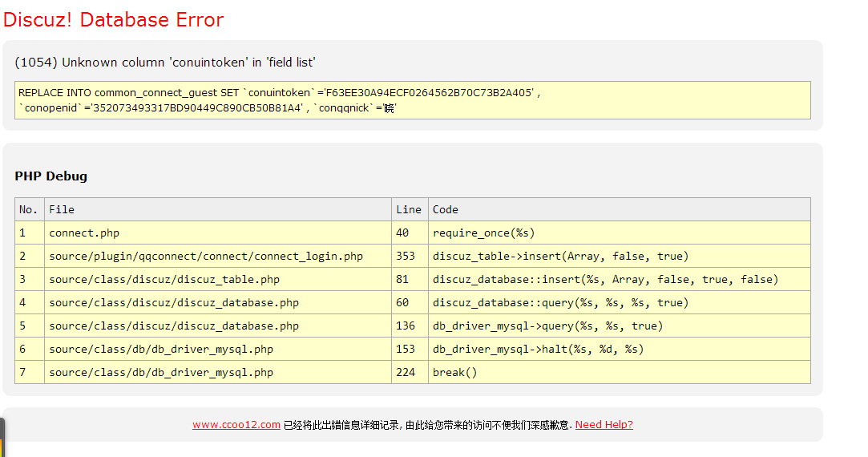Click the Code column header
Image resolution: width=868 pixels, height=457 pixels.
coord(446,209)
